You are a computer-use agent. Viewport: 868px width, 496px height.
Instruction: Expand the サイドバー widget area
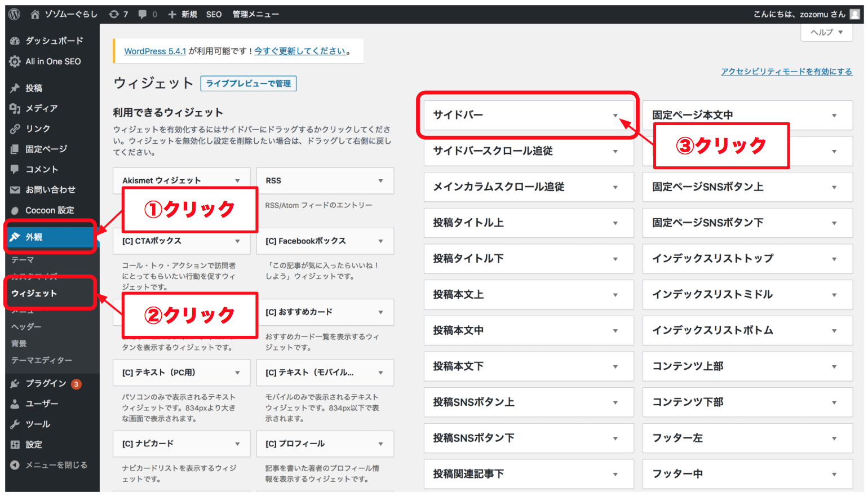coord(615,116)
